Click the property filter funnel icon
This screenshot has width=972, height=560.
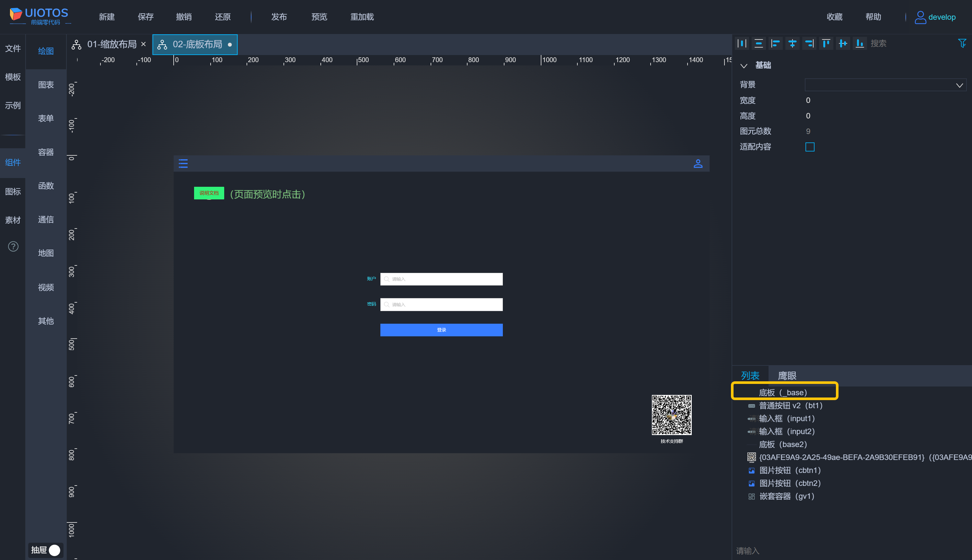962,43
